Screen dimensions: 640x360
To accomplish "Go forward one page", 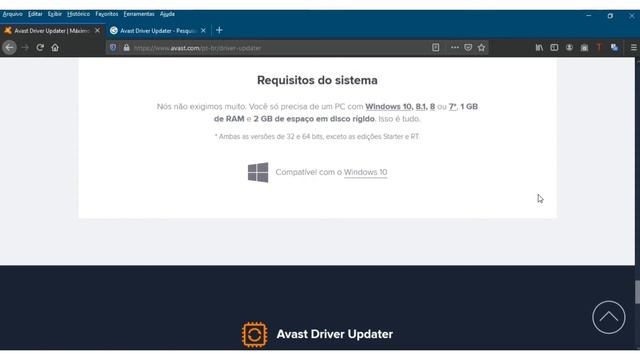I will point(25,48).
